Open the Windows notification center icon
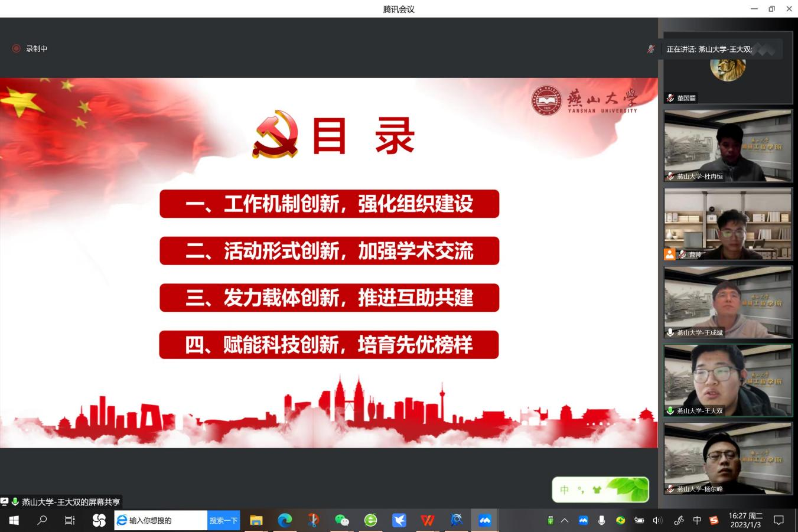Screen dimensions: 798x532 click(779, 520)
